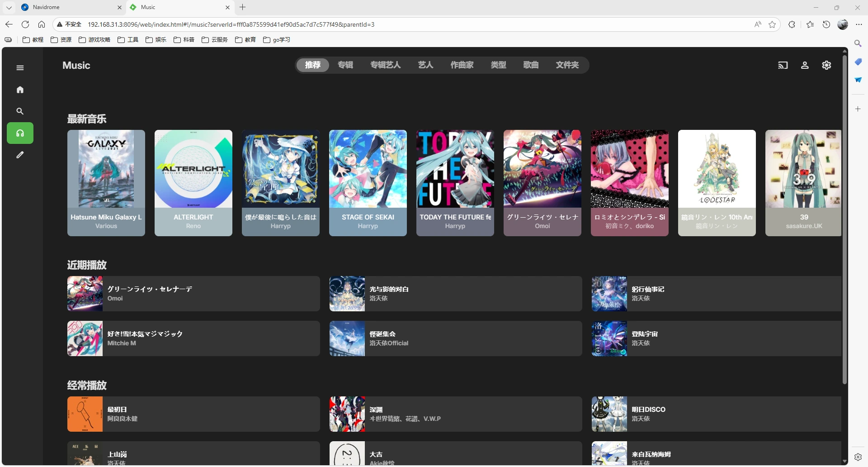Toggle the navigation sidebar with hamburger icon
Viewport: 868px width, 467px height.
pos(20,67)
